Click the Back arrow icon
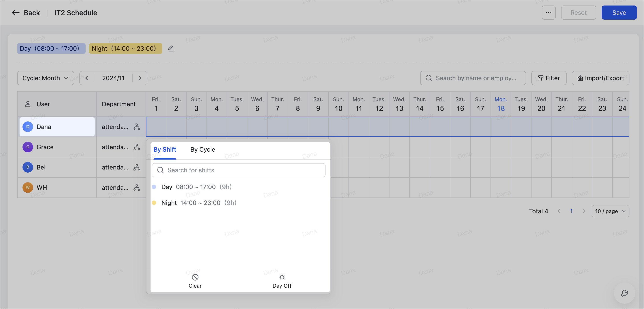Image resolution: width=644 pixels, height=309 pixels. (15, 13)
